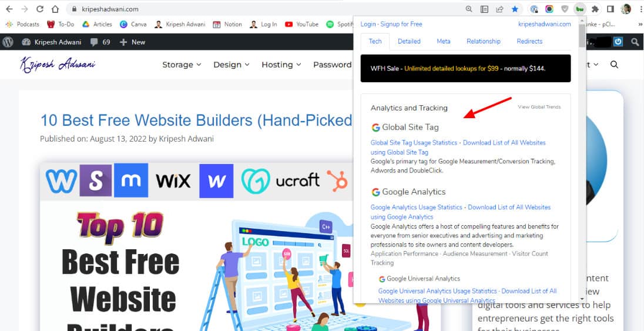Click the site search magnifier icon
The width and height of the screenshot is (644, 331).
[614, 65]
